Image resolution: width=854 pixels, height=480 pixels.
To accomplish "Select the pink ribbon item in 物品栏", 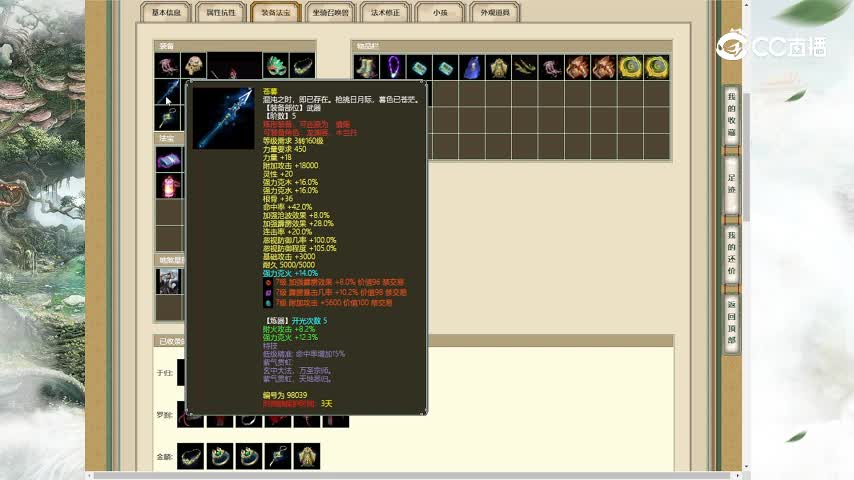I will point(551,67).
